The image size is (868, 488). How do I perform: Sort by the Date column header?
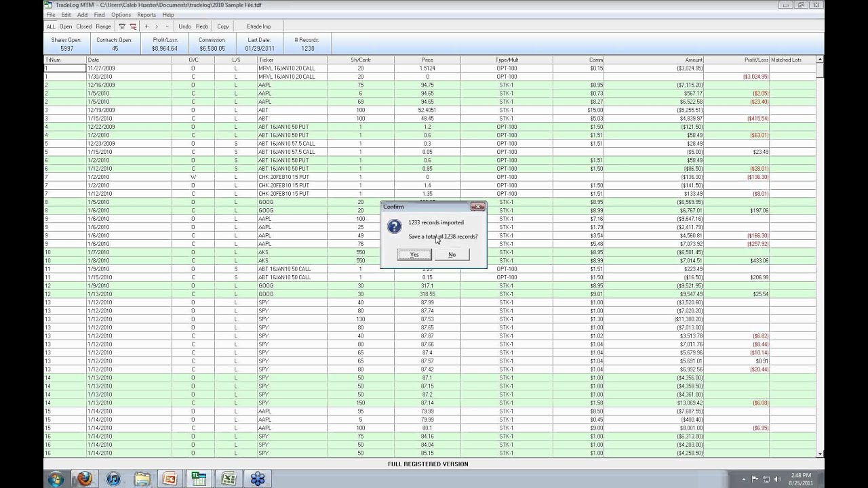point(129,60)
